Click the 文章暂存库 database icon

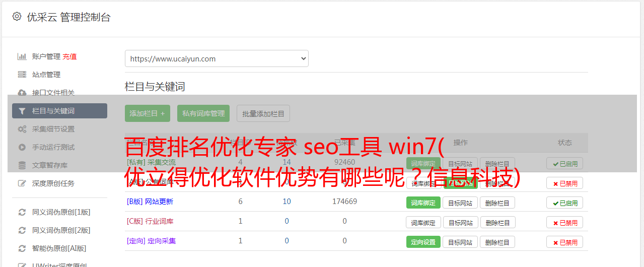(x=22, y=165)
